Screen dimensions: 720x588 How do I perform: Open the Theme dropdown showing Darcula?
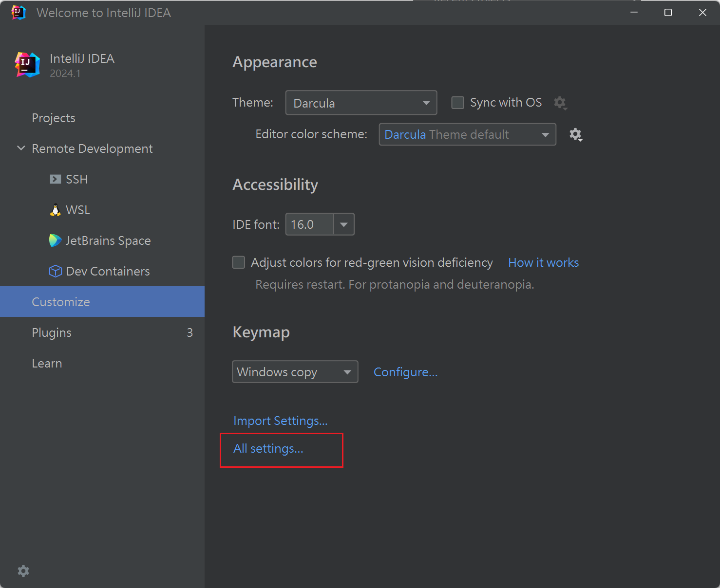[361, 103]
